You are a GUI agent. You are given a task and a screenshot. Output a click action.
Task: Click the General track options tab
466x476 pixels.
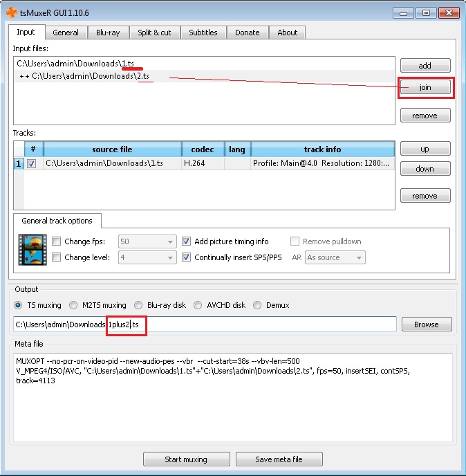coord(57,221)
